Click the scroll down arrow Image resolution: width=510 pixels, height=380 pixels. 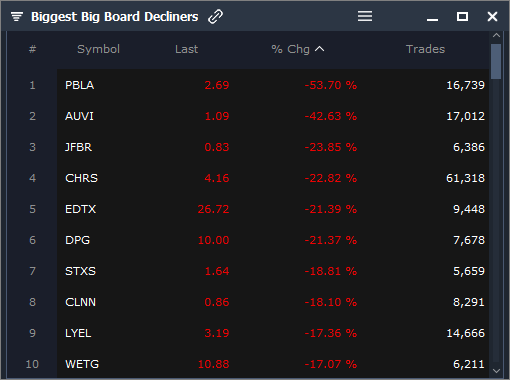496,371
